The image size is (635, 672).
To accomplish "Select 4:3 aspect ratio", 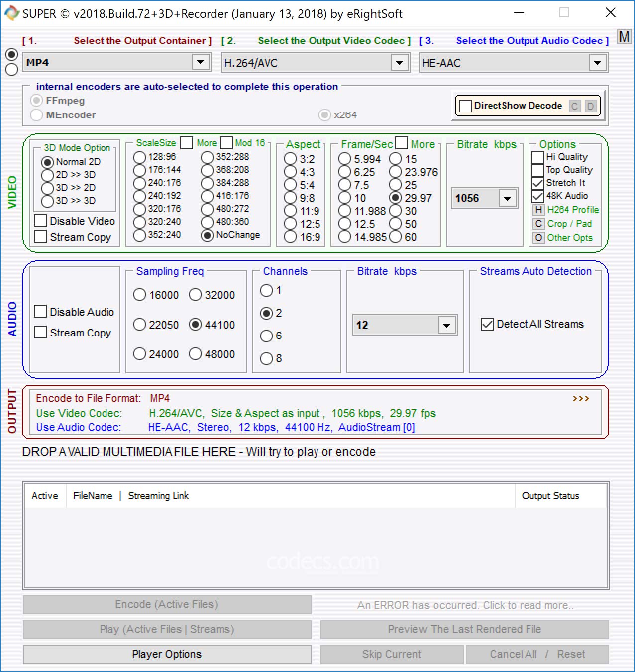I will pos(290,172).
